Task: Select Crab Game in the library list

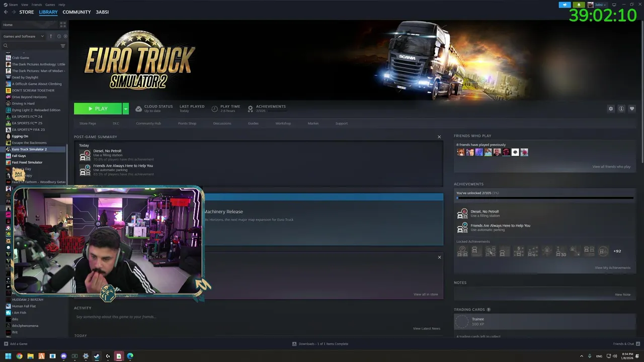Action: tap(21, 58)
